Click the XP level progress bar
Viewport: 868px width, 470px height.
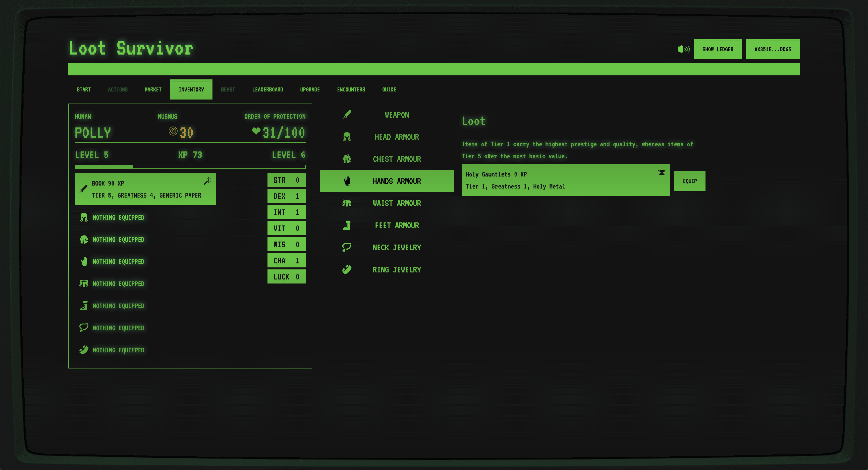pos(190,167)
